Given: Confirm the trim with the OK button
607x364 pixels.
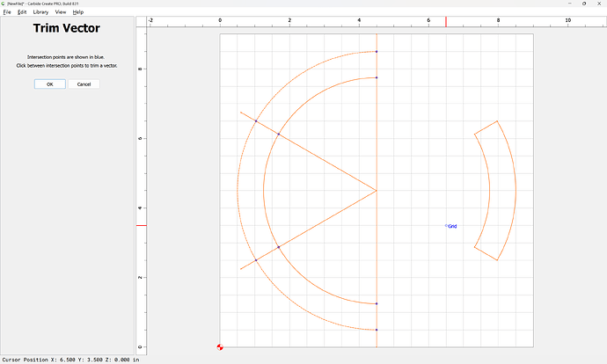Looking at the screenshot, I should (50, 84).
